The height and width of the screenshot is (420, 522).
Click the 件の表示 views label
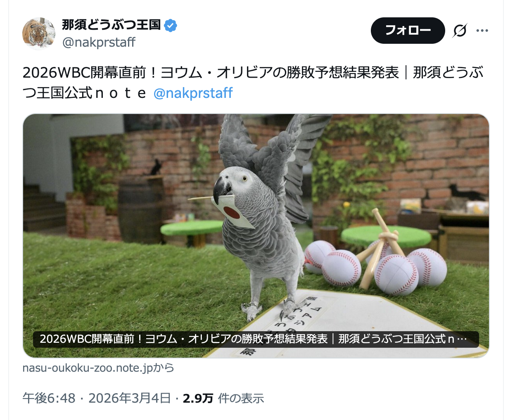[x=241, y=398]
